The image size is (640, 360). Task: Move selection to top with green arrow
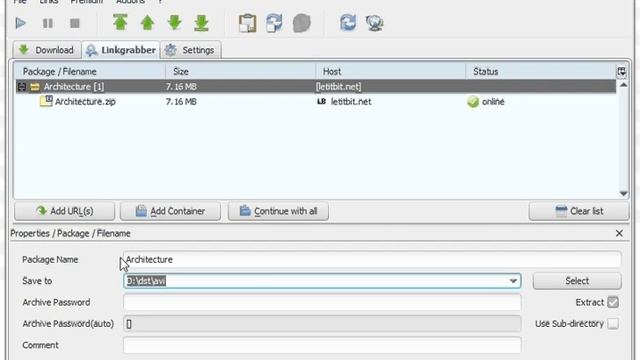(x=120, y=22)
